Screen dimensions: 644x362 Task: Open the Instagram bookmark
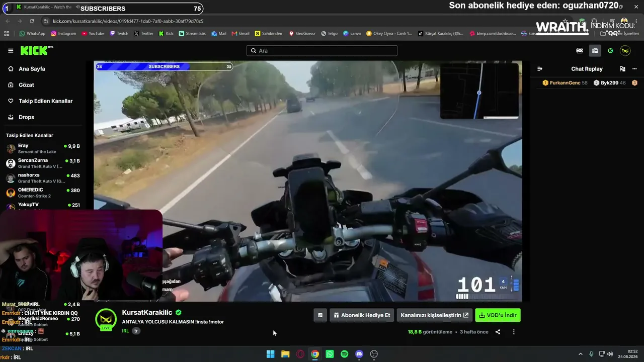tap(63, 34)
